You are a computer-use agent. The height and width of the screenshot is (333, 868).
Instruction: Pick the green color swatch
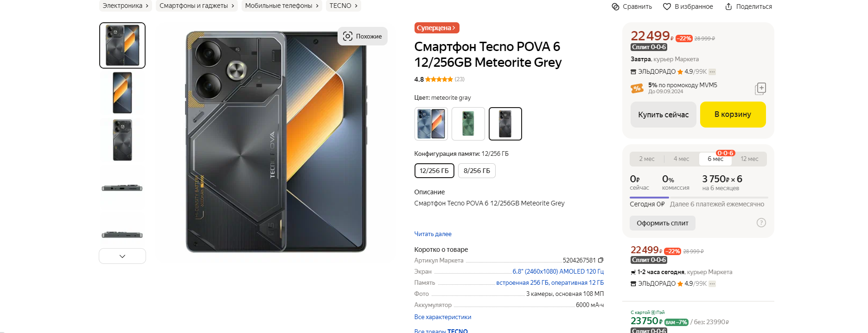[468, 124]
